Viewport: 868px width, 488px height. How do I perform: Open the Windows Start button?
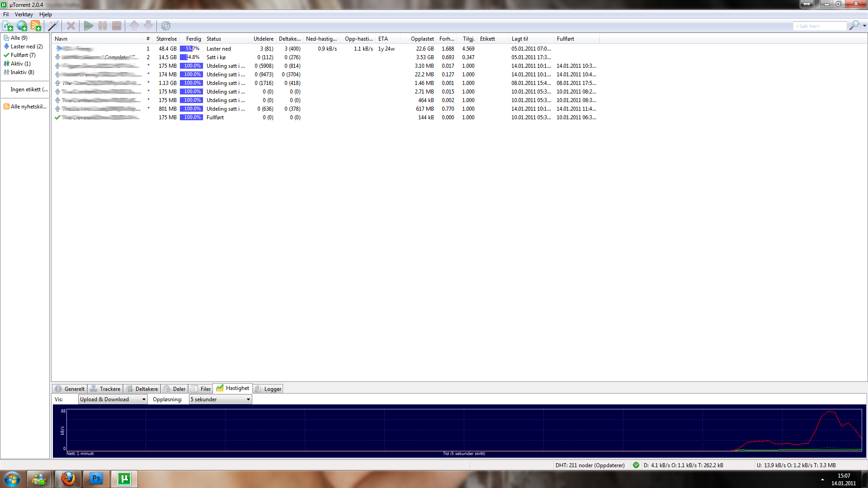(12, 479)
